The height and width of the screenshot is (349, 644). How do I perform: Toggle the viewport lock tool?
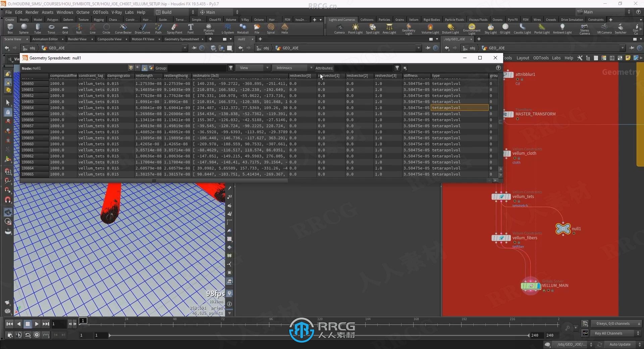coord(8,112)
